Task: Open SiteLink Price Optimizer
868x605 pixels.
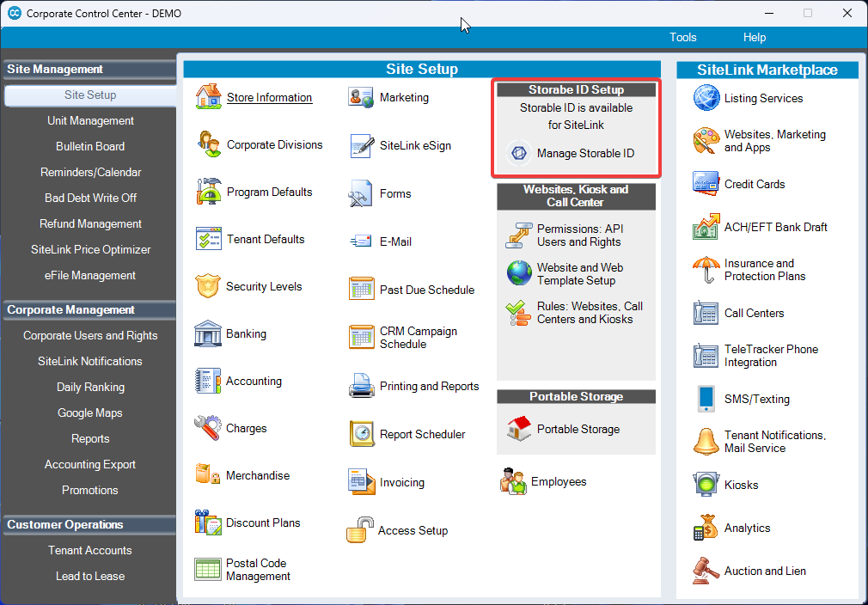Action: (x=90, y=249)
